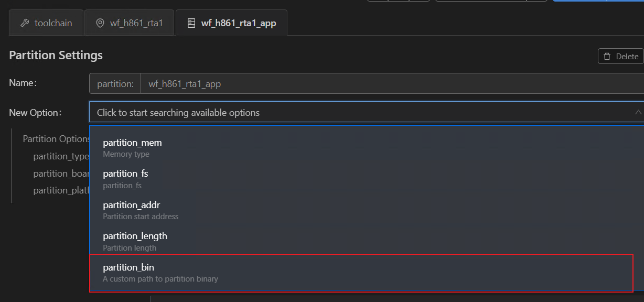Select Partition Options tree header
This screenshot has width=644, height=302.
[56, 139]
